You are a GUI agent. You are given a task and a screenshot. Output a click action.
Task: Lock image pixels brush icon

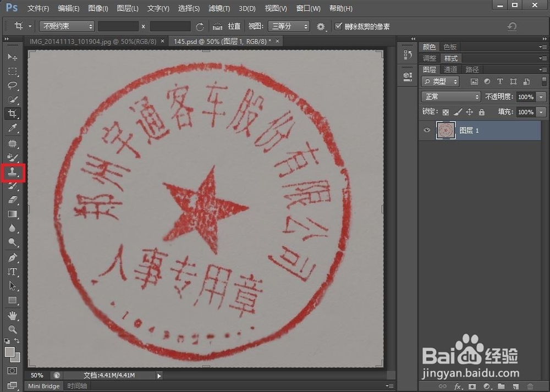tap(458, 112)
